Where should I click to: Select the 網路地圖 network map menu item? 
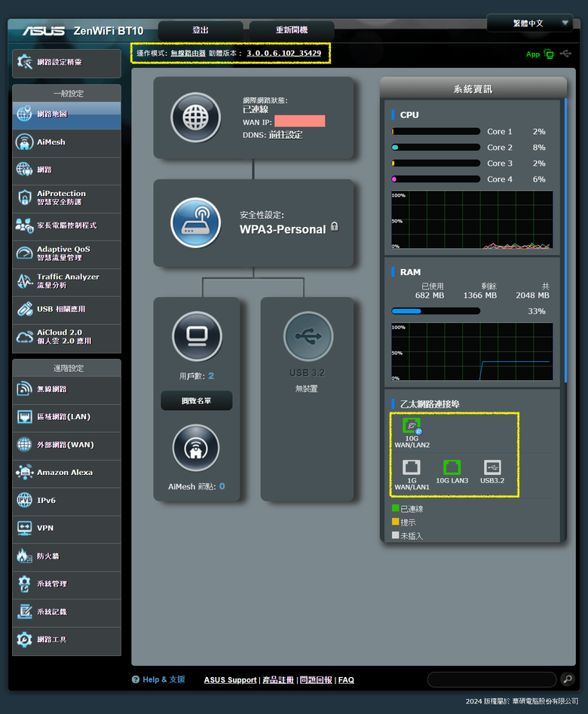point(66,115)
